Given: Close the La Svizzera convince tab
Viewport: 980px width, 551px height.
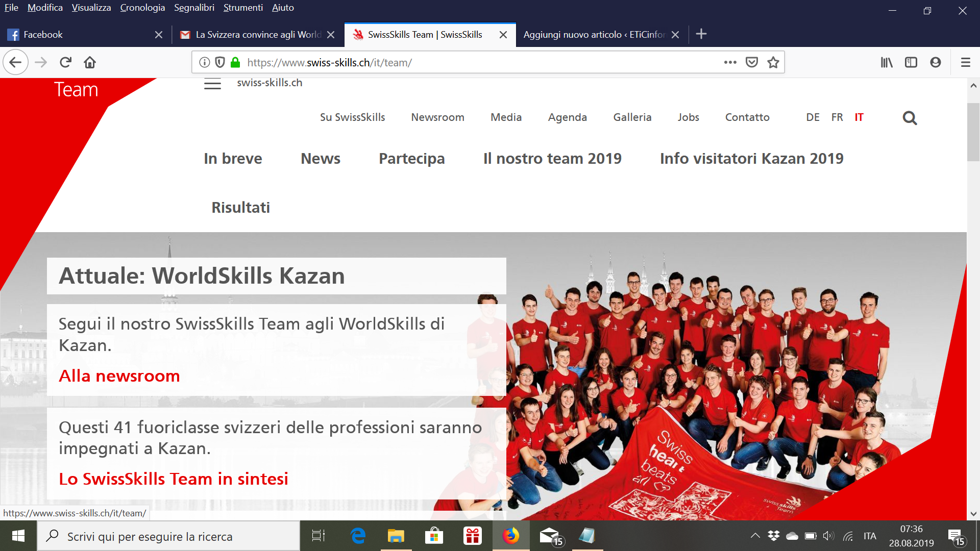Looking at the screenshot, I should click(331, 35).
